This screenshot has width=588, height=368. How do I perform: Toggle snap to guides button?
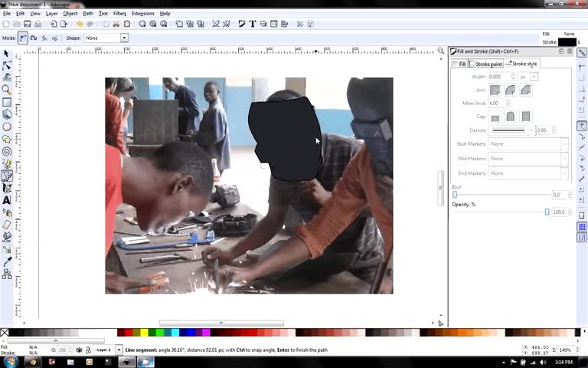582,238
